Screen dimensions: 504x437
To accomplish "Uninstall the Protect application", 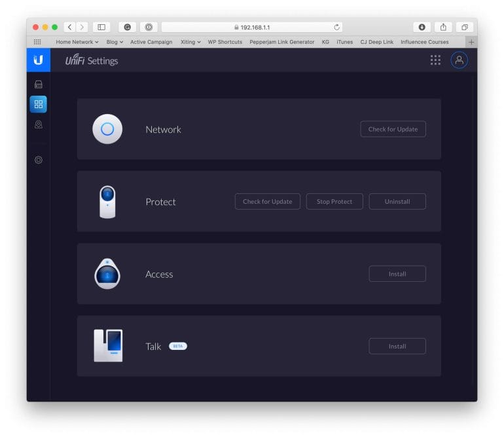I will point(397,201).
